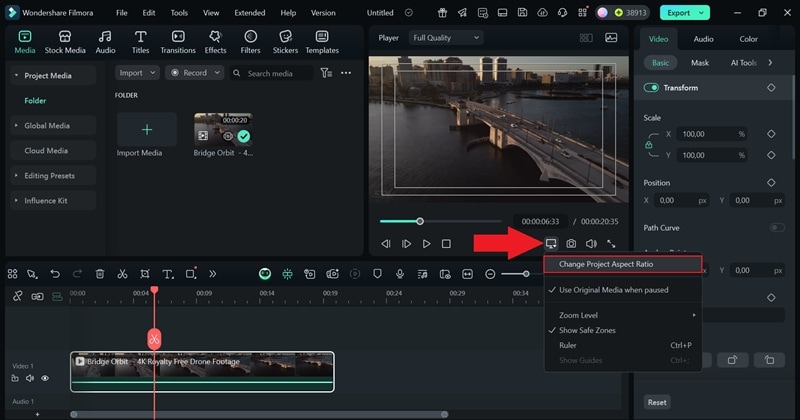
Task: Click the timeline horizontal scrollbar
Action: tap(259, 414)
